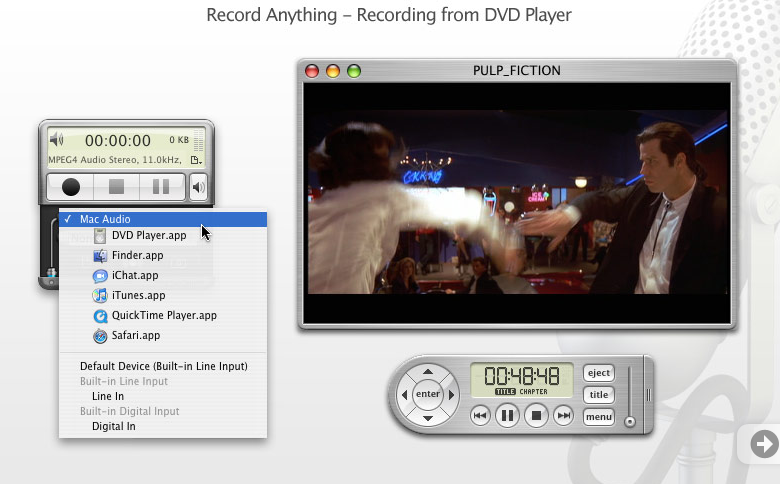Click the title button on remote
This screenshot has height=484, width=780.
(x=598, y=395)
